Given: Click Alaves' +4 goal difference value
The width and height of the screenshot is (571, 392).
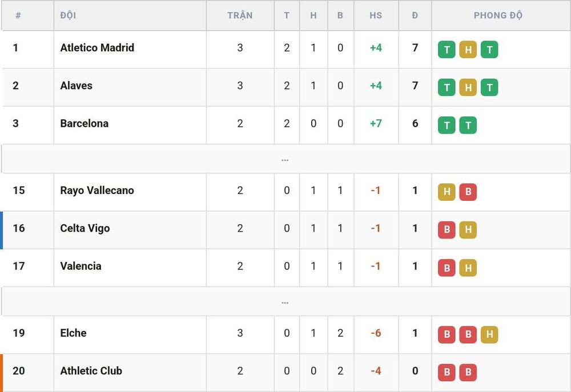Looking at the screenshot, I should click(x=376, y=86).
